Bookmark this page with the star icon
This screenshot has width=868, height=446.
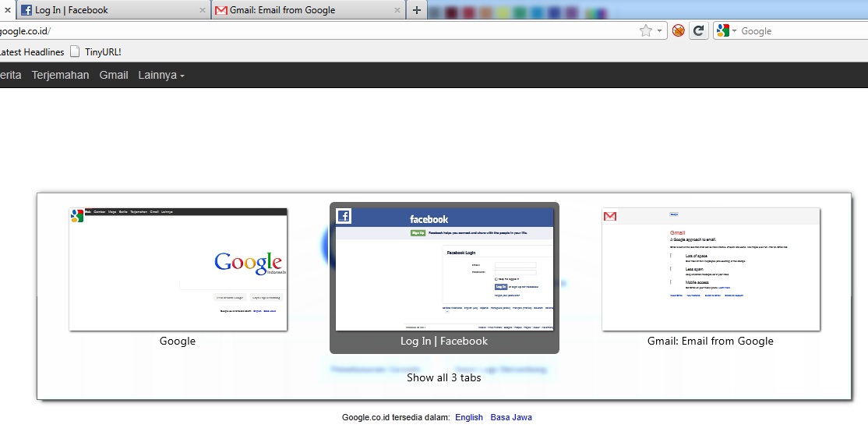[645, 31]
